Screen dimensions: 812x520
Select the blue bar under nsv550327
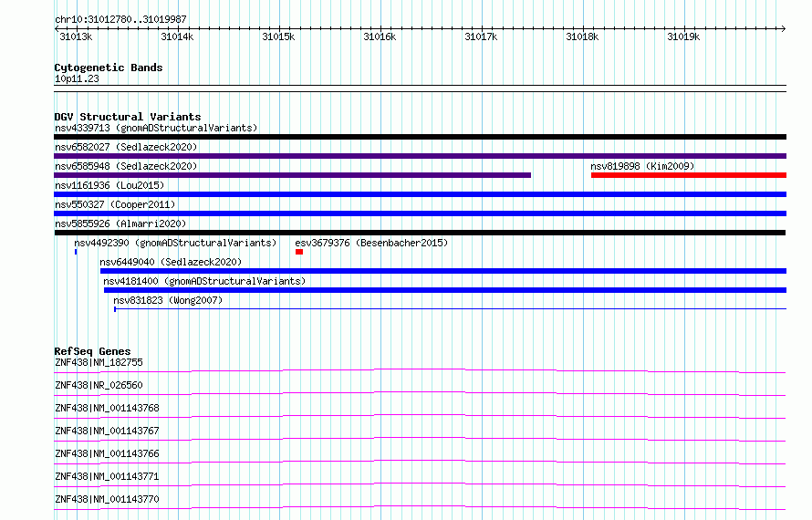(420, 213)
